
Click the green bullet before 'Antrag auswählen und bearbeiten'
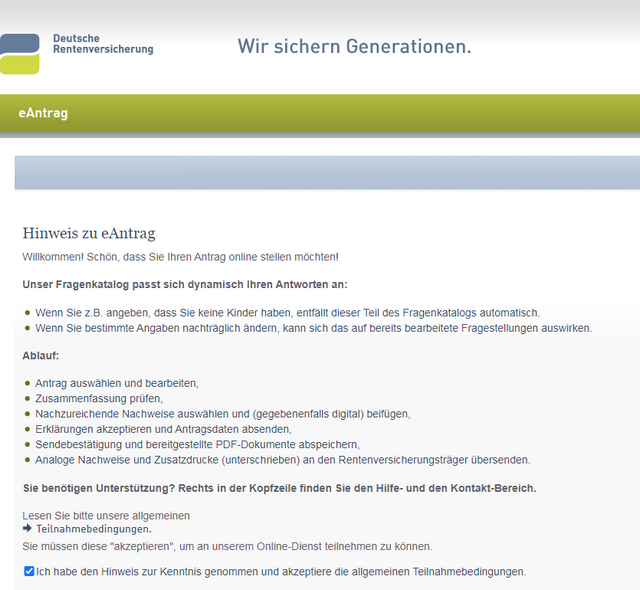click(x=28, y=383)
